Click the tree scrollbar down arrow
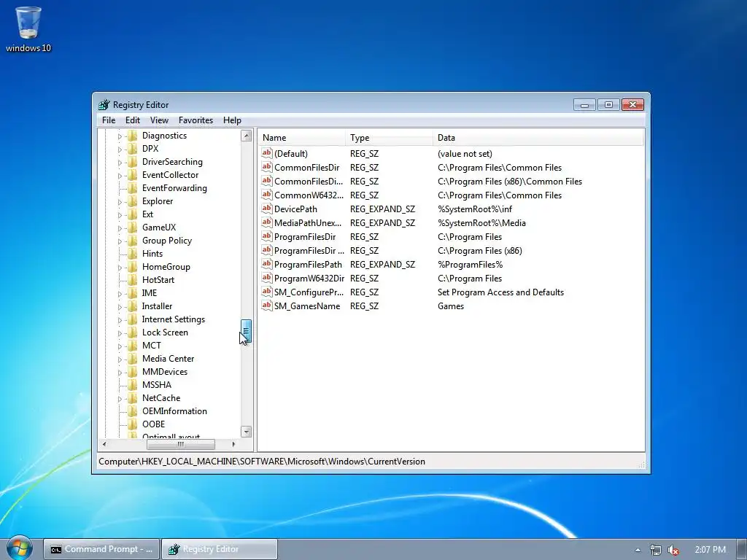The width and height of the screenshot is (747, 560). pos(247,432)
